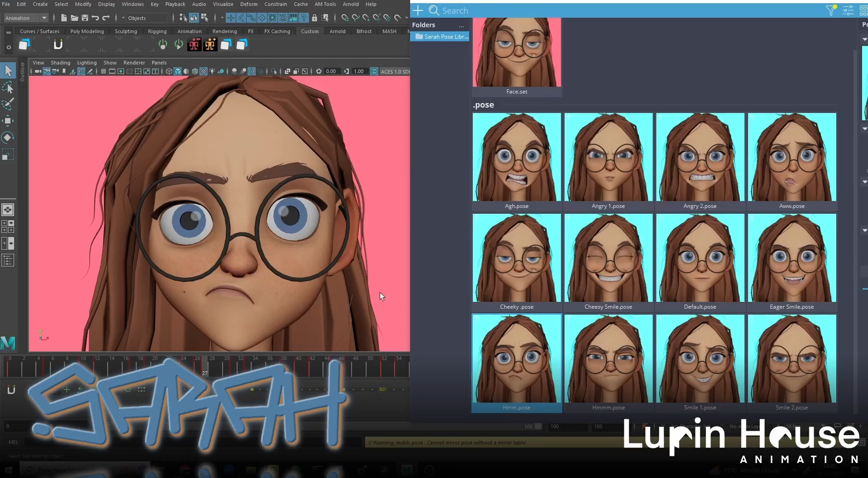
Task: Open a scene with the folder icon
Action: click(75, 18)
